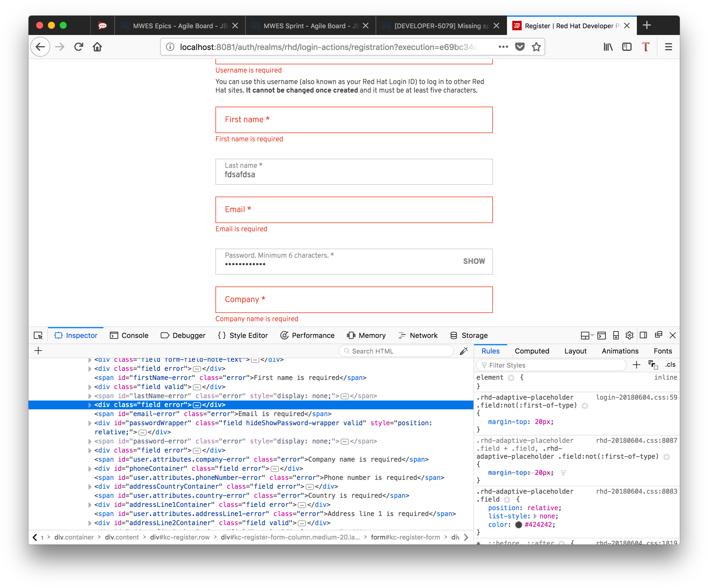This screenshot has width=708, height=588.
Task: Open the Performance tab
Action: (x=307, y=336)
